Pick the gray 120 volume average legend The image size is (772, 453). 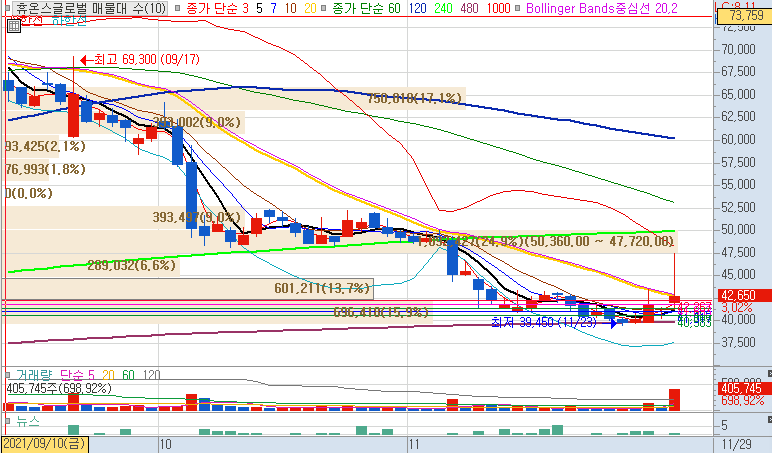[151, 375]
